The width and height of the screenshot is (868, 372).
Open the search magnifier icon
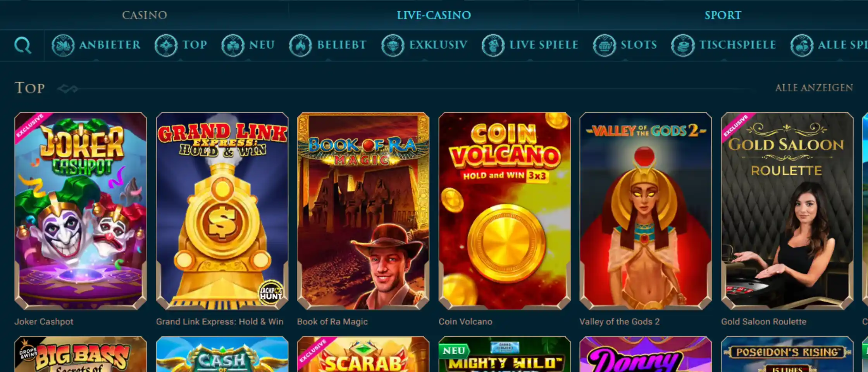click(x=22, y=45)
